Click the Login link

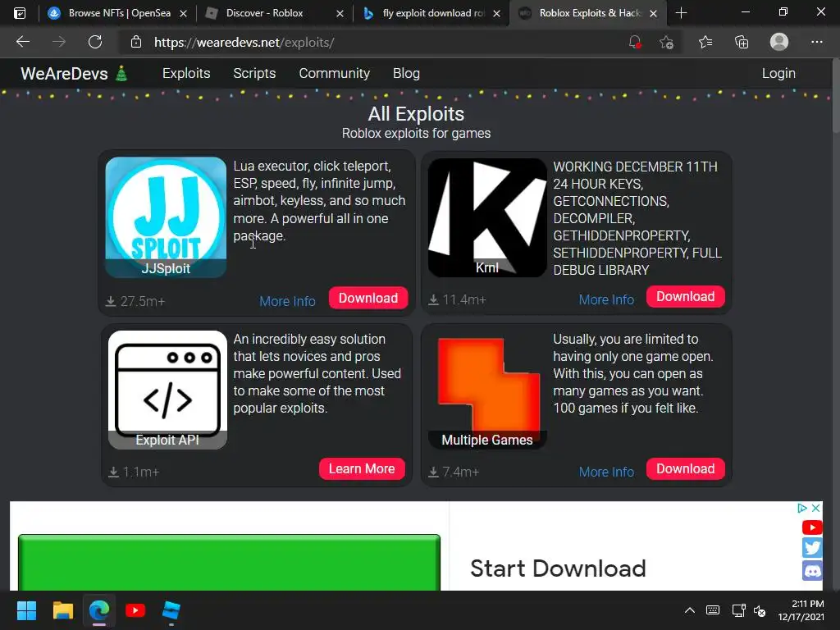(x=778, y=73)
